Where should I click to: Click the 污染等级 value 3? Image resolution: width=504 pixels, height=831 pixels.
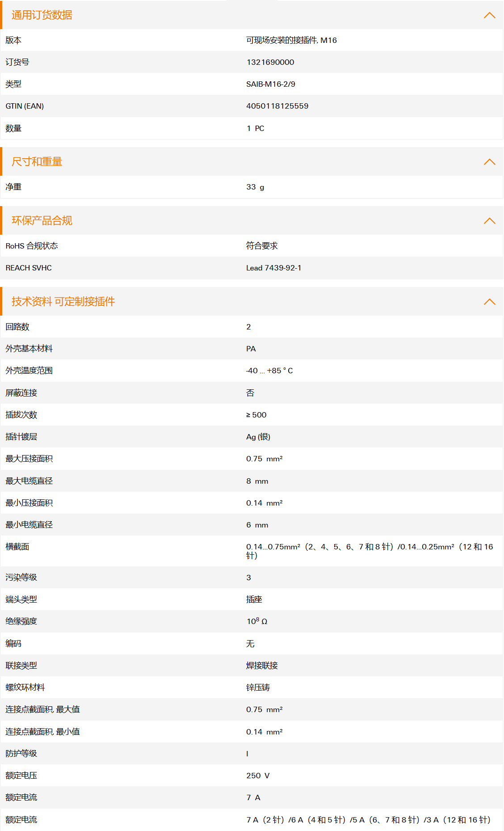click(248, 578)
